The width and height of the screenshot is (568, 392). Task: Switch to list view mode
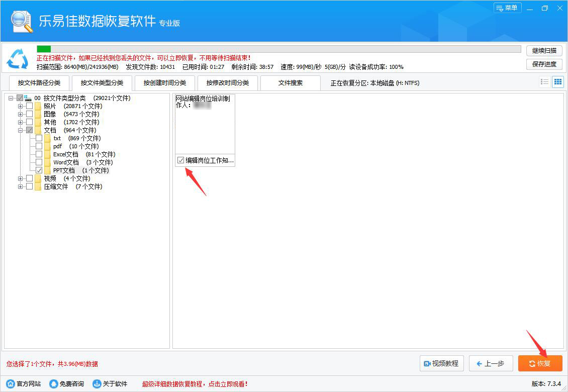(544, 82)
